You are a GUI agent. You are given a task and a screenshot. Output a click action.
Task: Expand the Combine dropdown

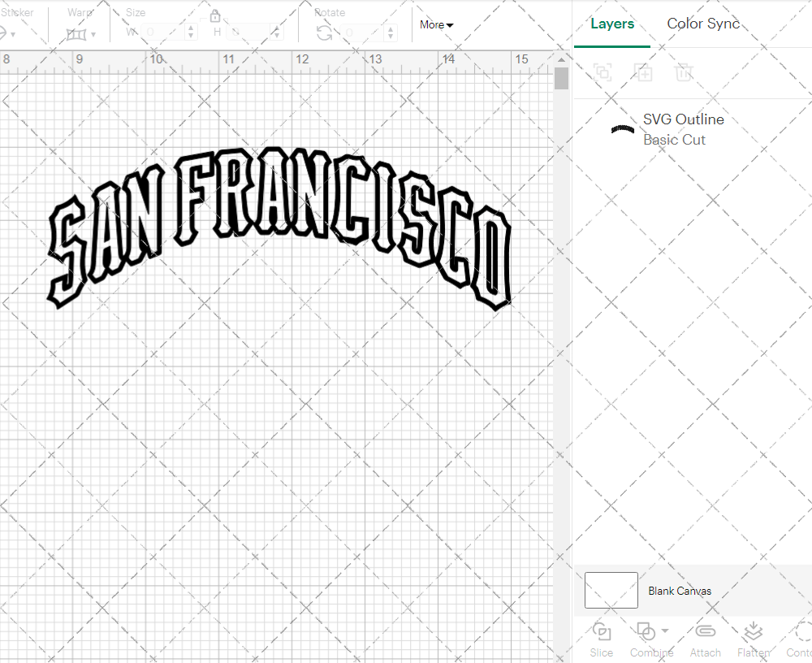click(665, 630)
